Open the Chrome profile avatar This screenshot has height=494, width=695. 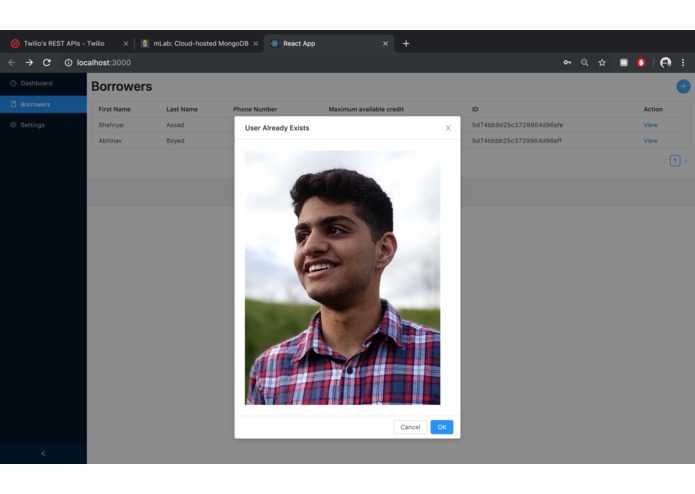[x=665, y=62]
